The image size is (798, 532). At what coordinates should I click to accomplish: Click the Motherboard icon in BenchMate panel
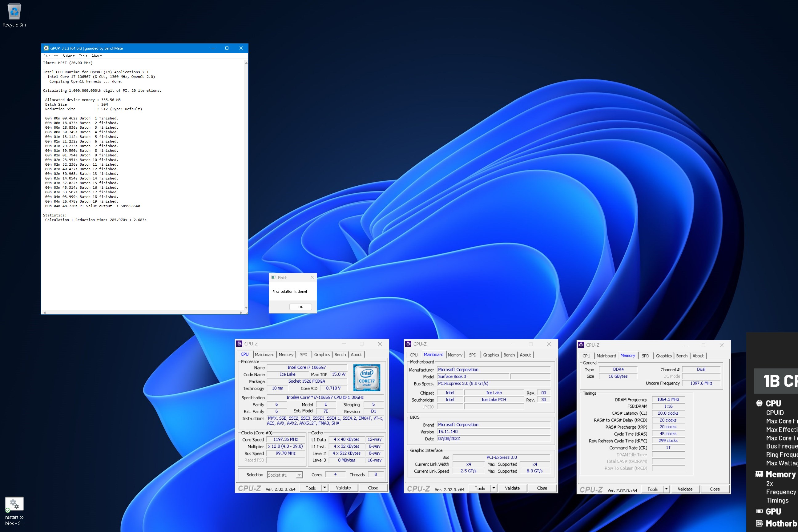coord(759,523)
